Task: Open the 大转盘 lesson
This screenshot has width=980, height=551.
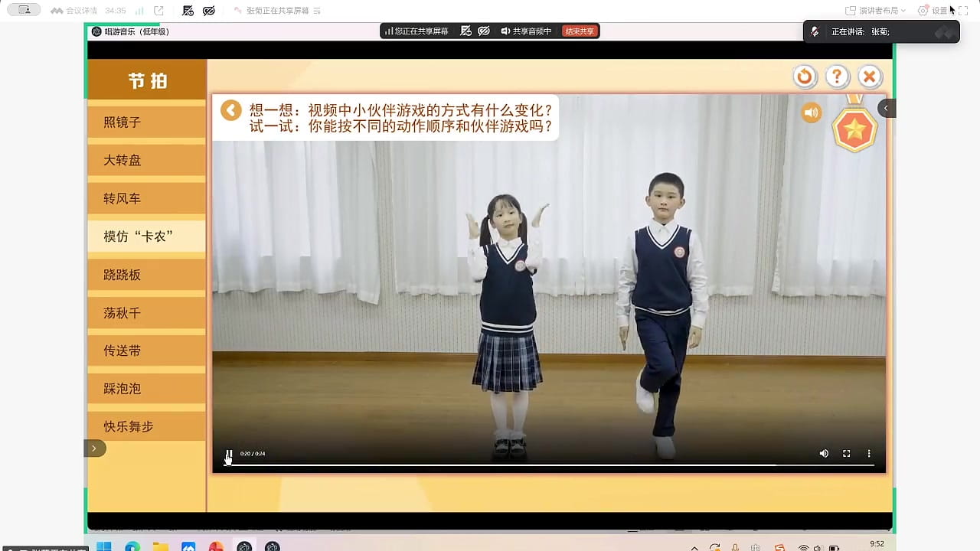Action: 146,161
